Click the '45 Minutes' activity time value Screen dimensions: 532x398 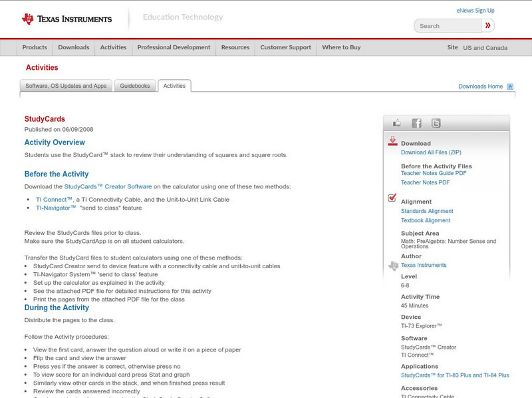coord(414,305)
